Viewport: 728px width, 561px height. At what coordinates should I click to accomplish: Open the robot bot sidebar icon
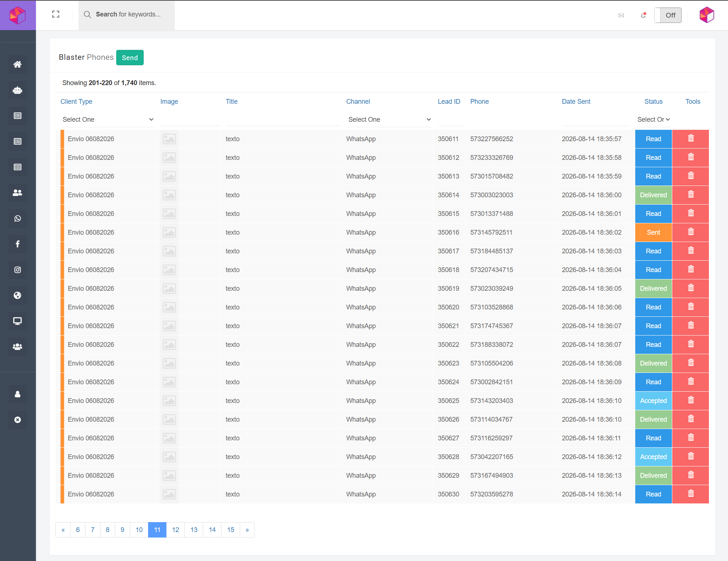click(17, 90)
